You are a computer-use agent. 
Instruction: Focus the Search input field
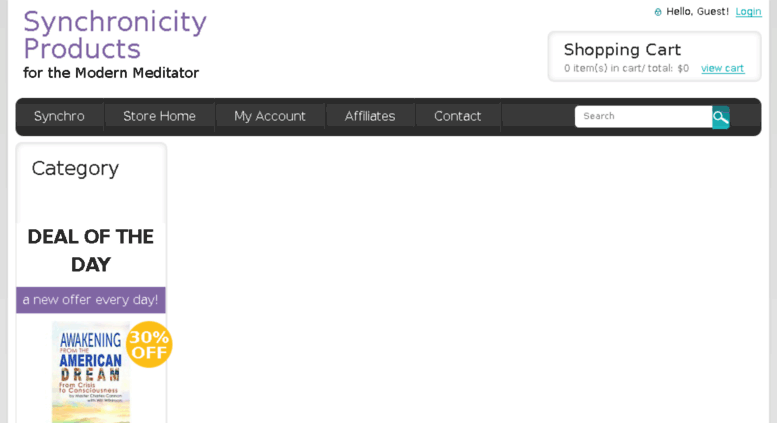643,116
